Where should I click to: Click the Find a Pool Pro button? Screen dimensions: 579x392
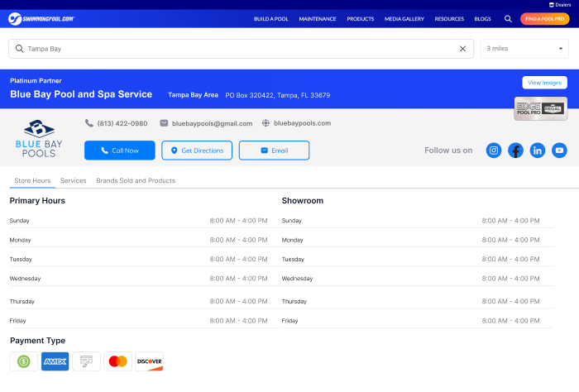544,19
